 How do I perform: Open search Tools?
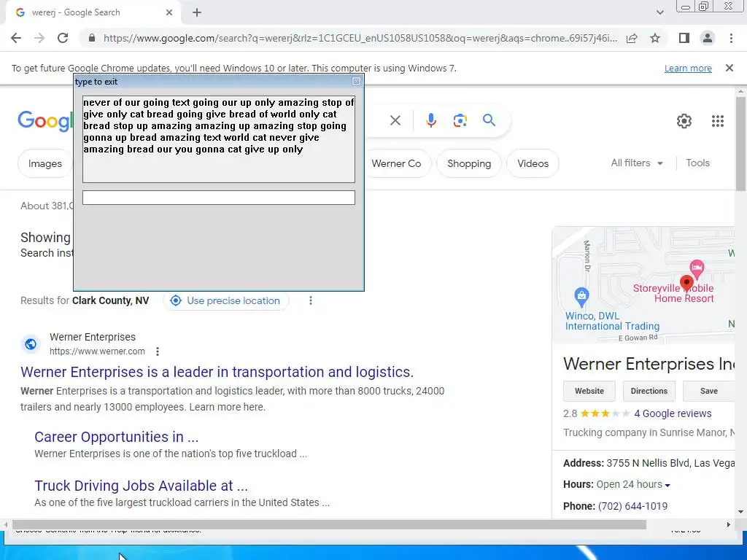[697, 163]
